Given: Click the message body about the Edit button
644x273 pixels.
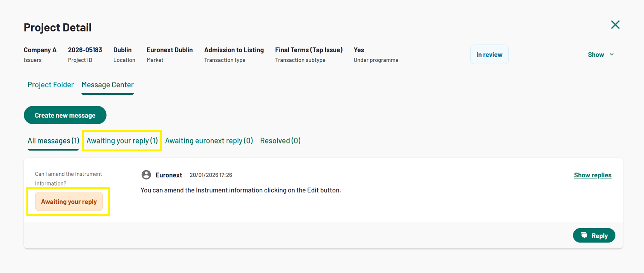Looking at the screenshot, I should [x=240, y=190].
